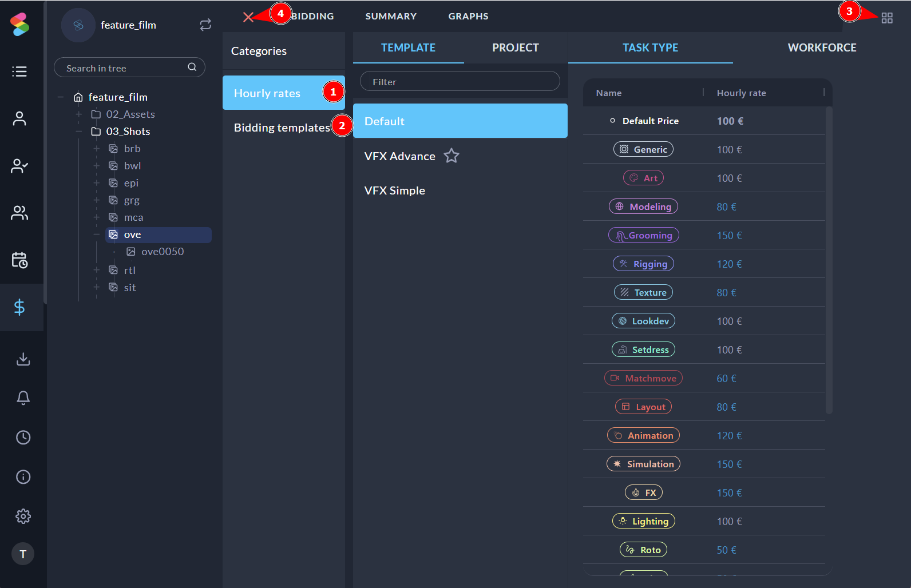Click the switch project arrows icon
Image resolution: width=911 pixels, height=588 pixels.
click(x=205, y=25)
